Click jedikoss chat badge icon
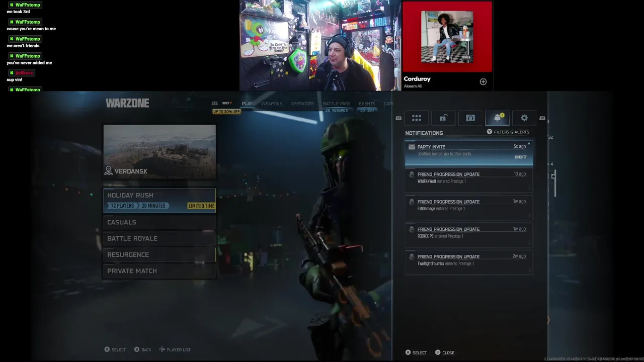Viewport: 644px width, 362px height. [12, 73]
